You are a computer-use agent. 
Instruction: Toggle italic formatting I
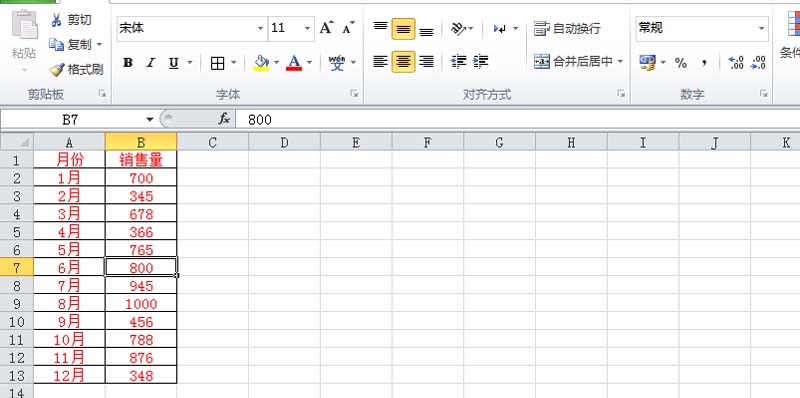[x=151, y=63]
